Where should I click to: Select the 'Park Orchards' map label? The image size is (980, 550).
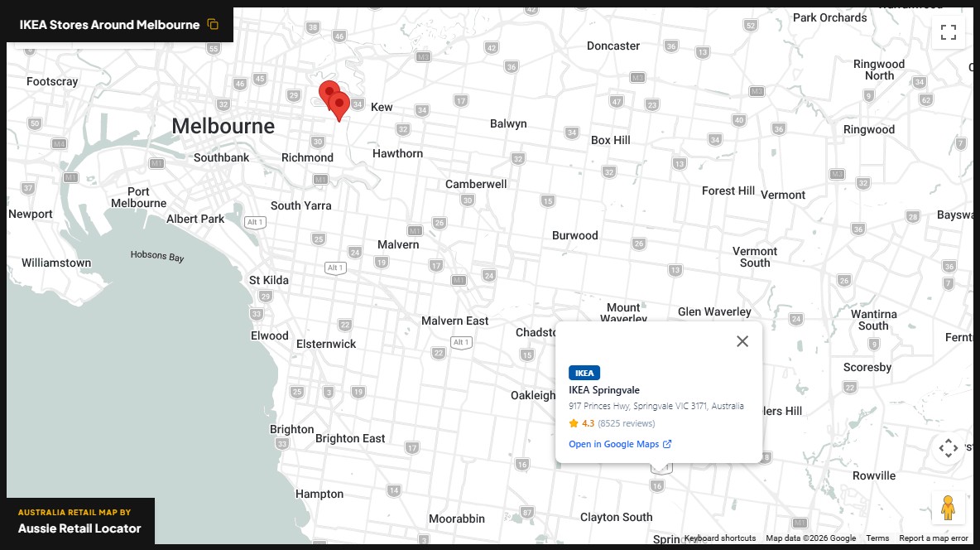click(x=829, y=17)
